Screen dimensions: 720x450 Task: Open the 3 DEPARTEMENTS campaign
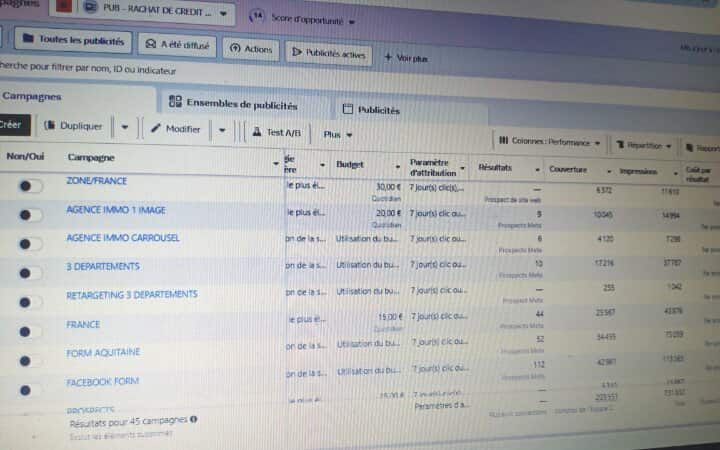pos(102,266)
